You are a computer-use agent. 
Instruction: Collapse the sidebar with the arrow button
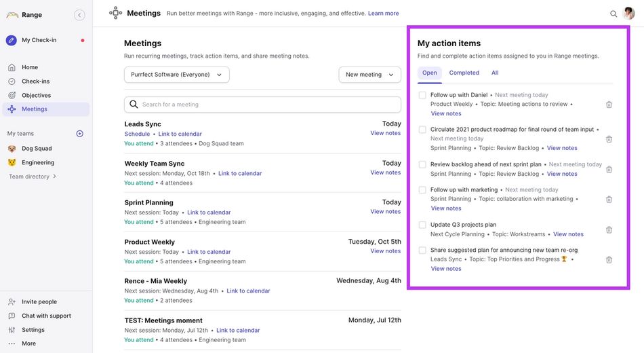coord(79,15)
